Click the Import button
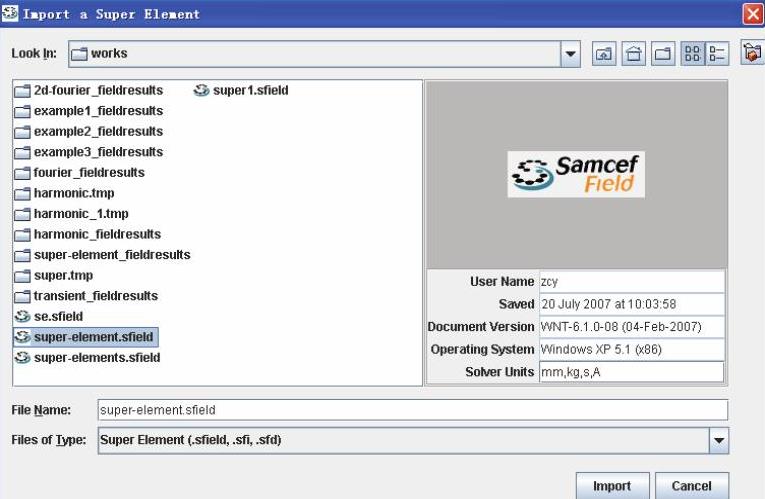 pos(612,486)
